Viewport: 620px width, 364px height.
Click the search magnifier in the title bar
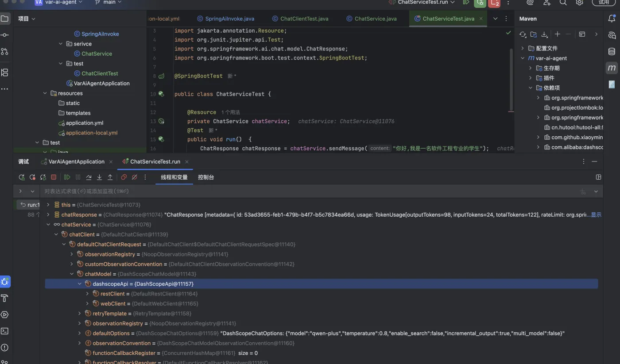[563, 3]
